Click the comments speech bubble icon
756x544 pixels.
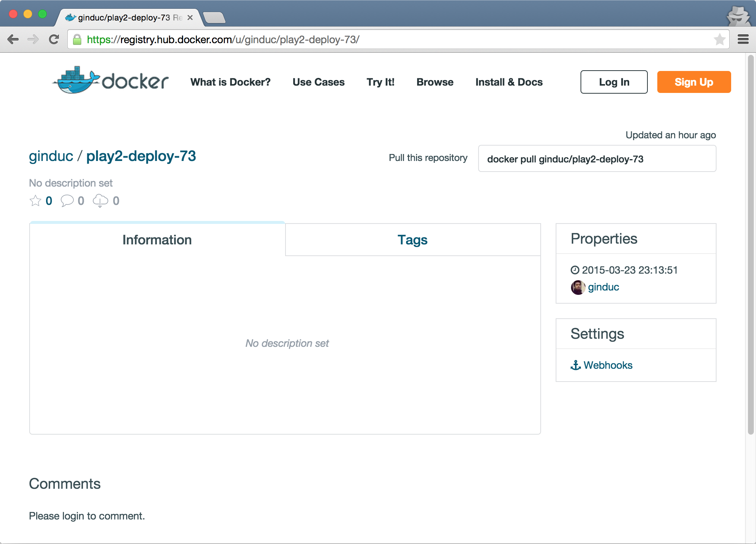(67, 200)
